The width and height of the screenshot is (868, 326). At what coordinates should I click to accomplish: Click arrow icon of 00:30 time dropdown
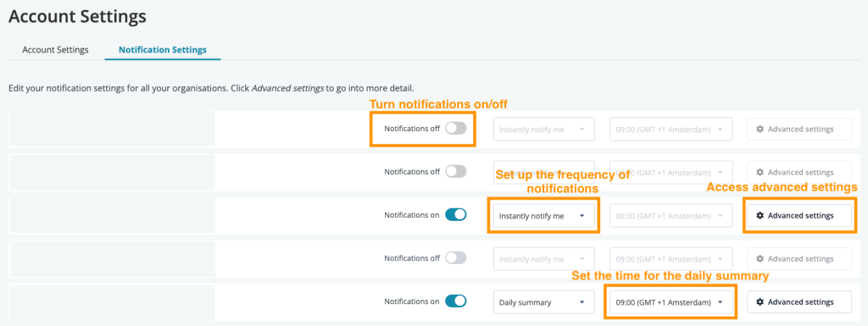point(720,216)
